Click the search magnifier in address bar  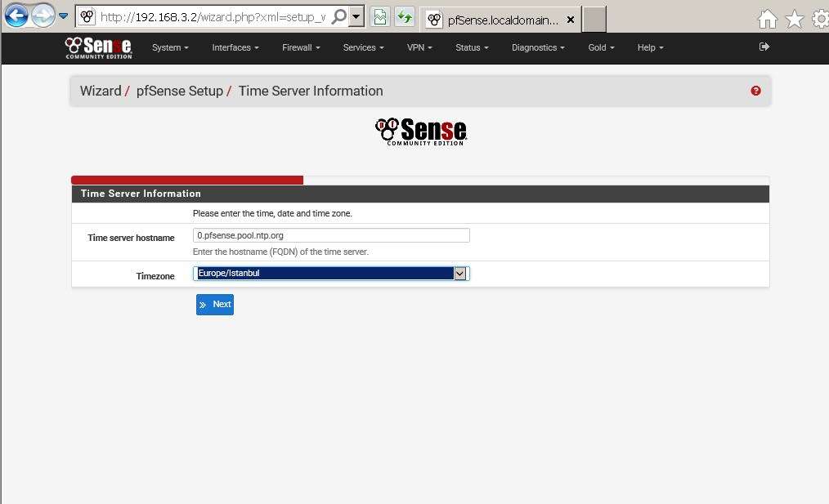click(x=338, y=17)
